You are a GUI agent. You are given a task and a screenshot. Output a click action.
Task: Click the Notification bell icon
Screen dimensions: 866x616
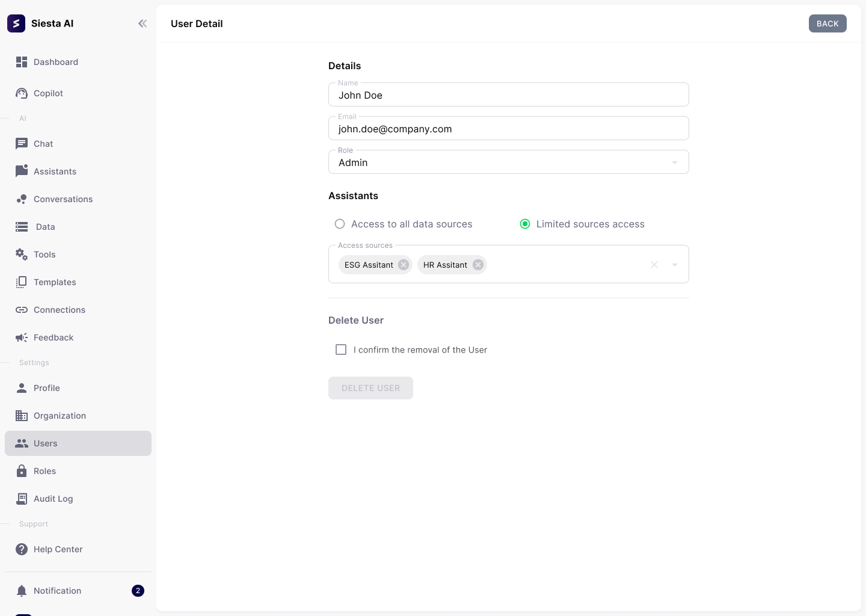(x=22, y=591)
